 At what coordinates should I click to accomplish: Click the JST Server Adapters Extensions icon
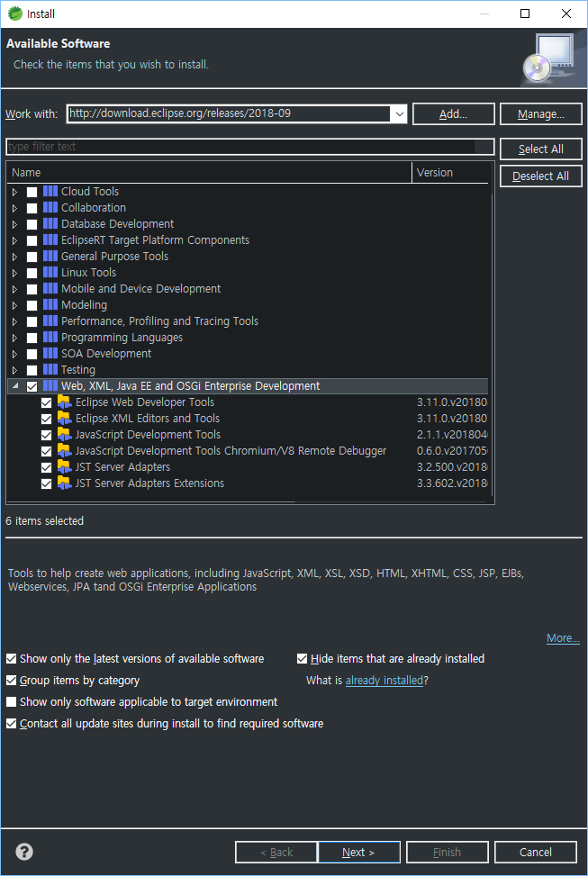pos(64,483)
